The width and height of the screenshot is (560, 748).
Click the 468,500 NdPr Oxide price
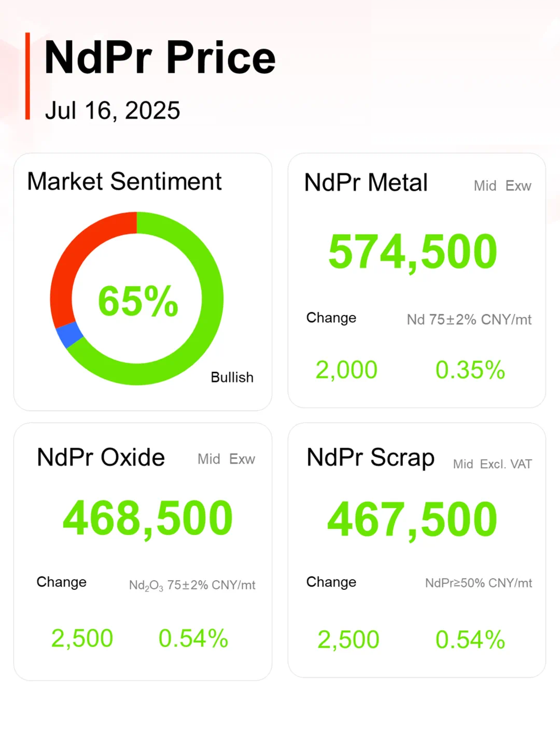tap(148, 518)
